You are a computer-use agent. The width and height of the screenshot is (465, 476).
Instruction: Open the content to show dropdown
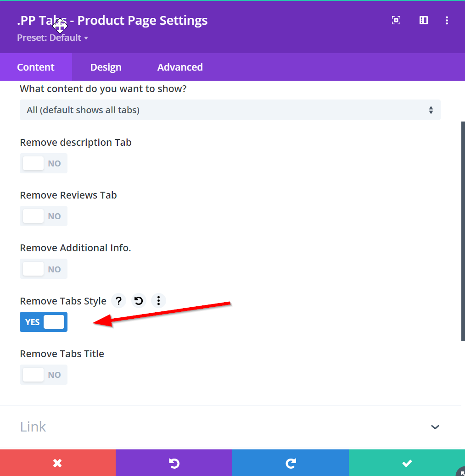(230, 110)
